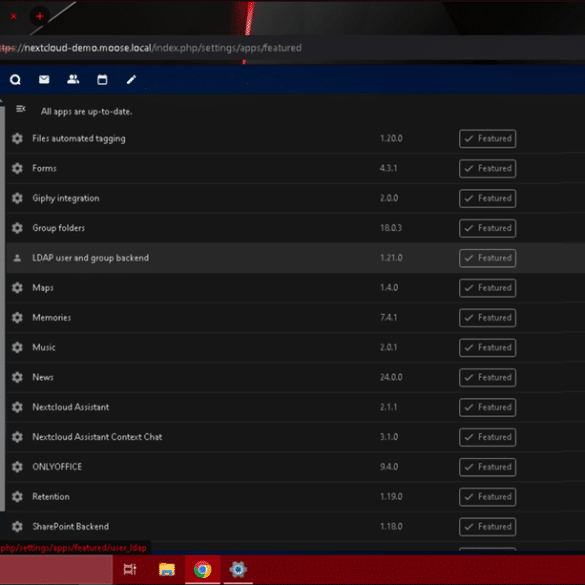Select the Giphy integration app name

[x=66, y=198]
